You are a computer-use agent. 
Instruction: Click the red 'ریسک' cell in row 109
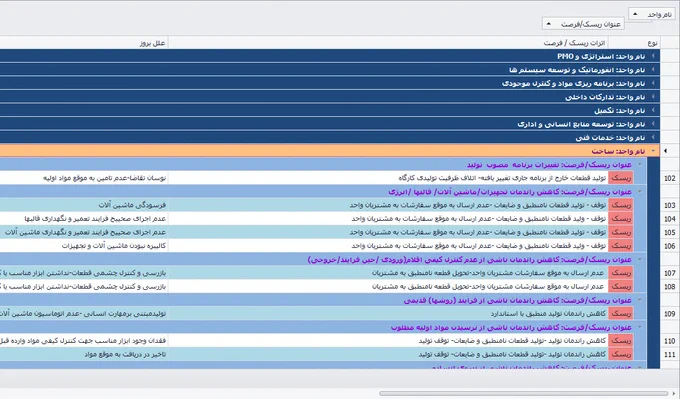(621, 313)
